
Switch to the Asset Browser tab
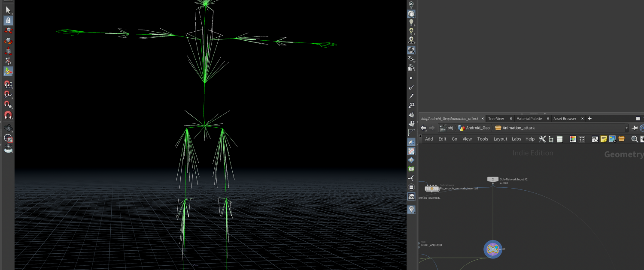pyautogui.click(x=565, y=119)
